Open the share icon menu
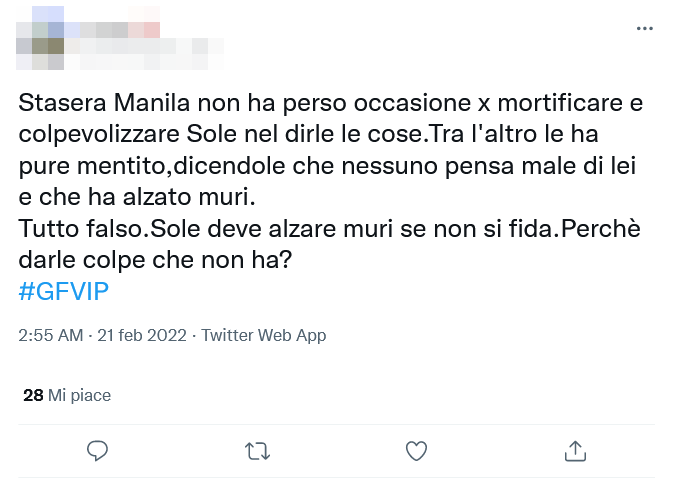 point(575,451)
